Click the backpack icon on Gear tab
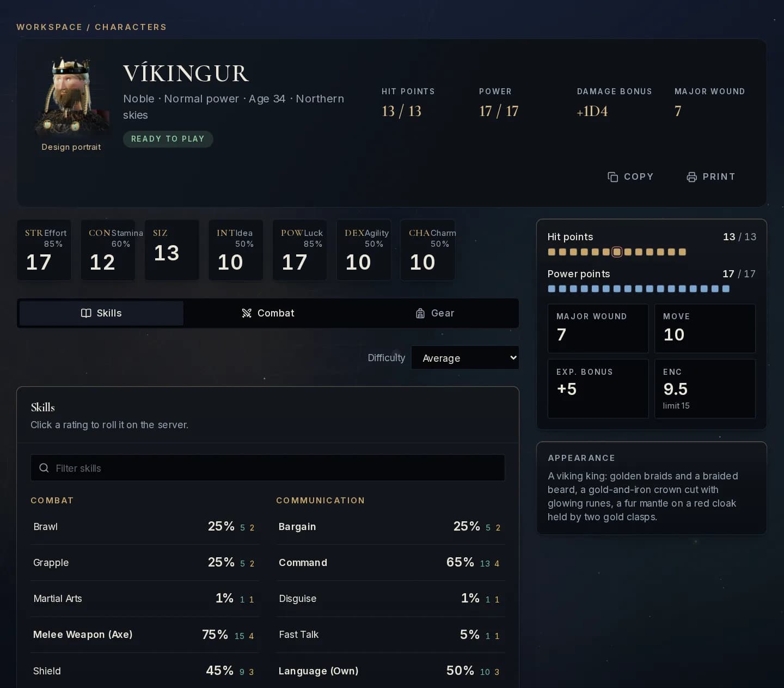784x688 pixels. click(420, 313)
